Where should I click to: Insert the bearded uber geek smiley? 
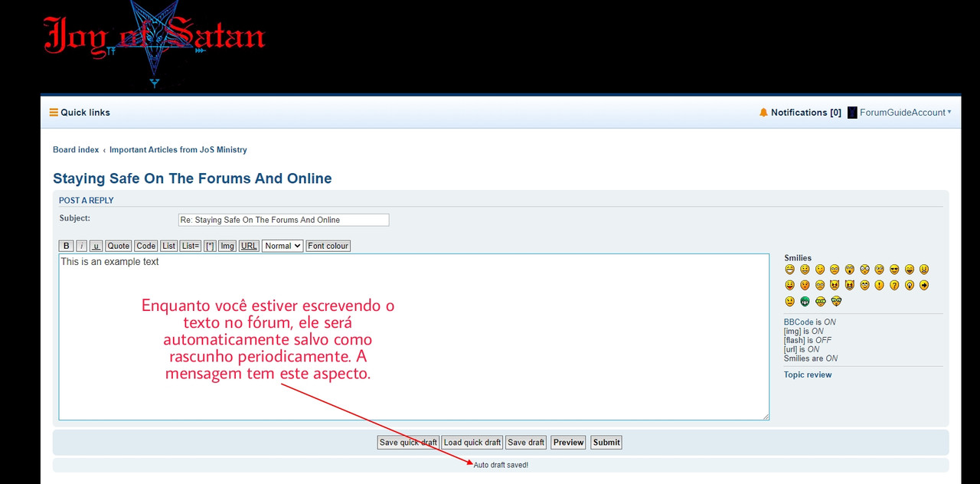(836, 301)
